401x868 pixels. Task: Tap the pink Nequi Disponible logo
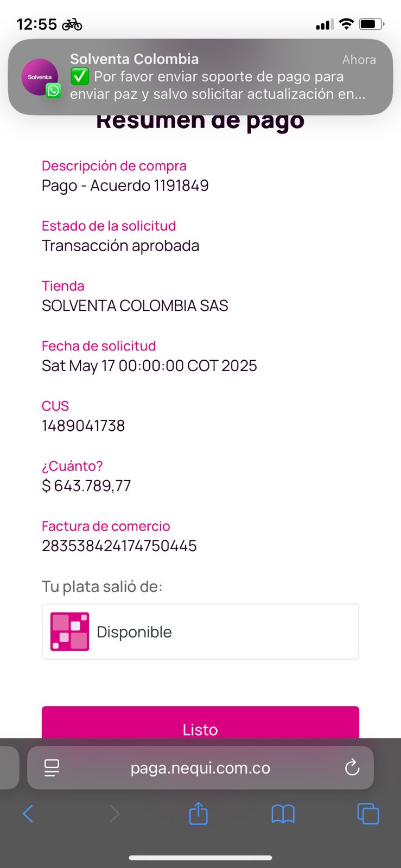[69, 631]
